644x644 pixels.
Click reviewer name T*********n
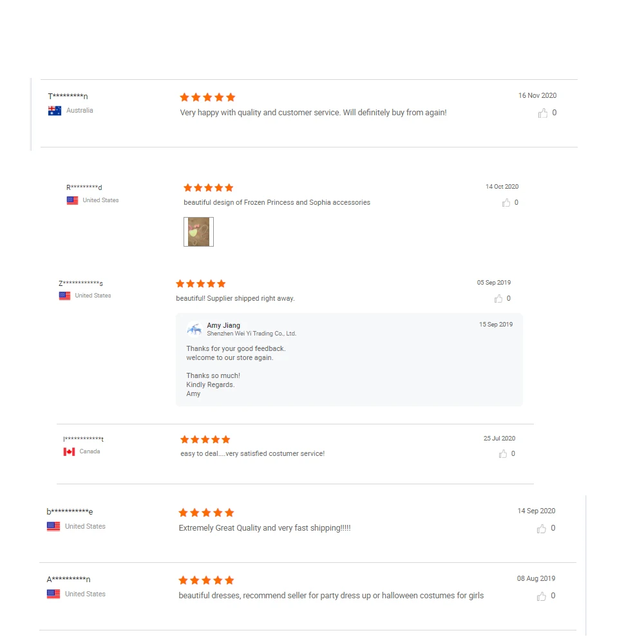point(68,97)
